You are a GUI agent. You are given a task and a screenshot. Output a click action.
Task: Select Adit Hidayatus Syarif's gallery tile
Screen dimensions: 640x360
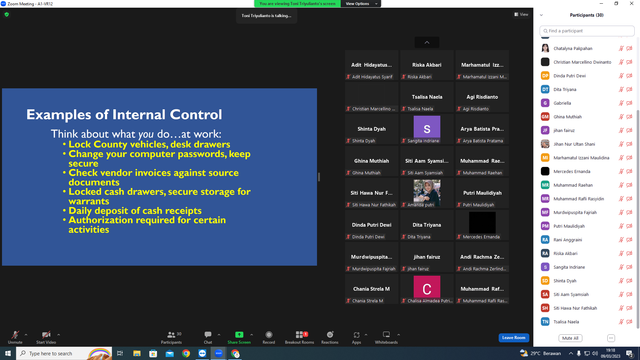[x=371, y=65]
